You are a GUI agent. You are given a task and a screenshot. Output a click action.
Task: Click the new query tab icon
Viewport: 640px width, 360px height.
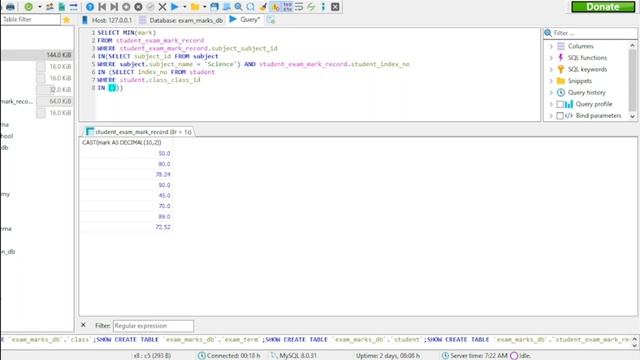[271, 20]
